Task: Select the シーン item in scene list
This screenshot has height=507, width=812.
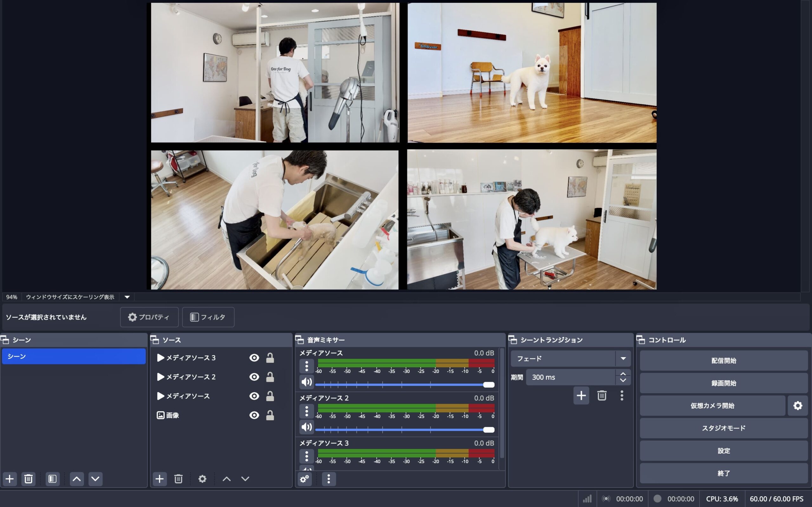Action: (74, 356)
